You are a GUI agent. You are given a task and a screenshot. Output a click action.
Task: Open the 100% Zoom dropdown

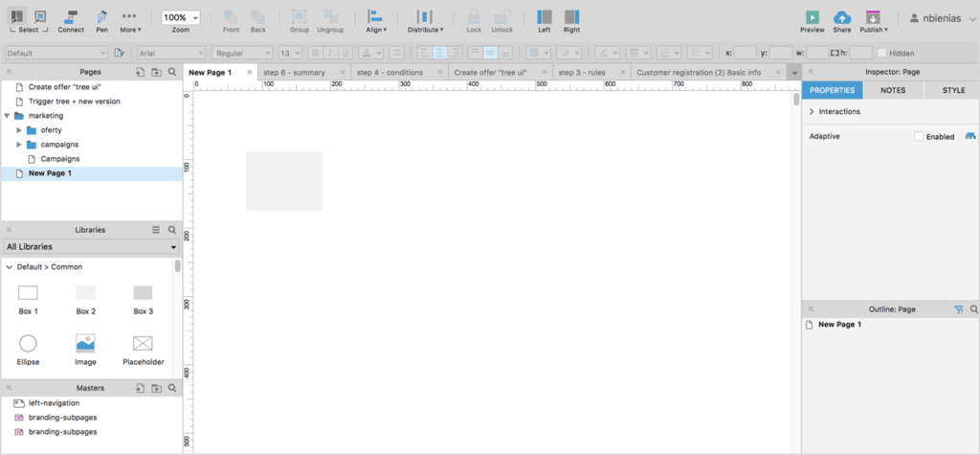(x=181, y=18)
